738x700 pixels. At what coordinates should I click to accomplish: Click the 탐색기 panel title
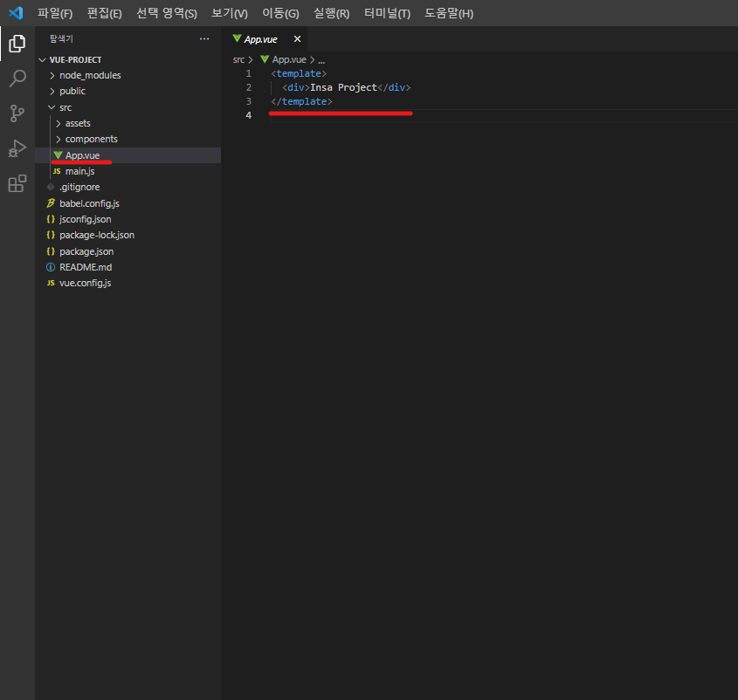click(62, 38)
